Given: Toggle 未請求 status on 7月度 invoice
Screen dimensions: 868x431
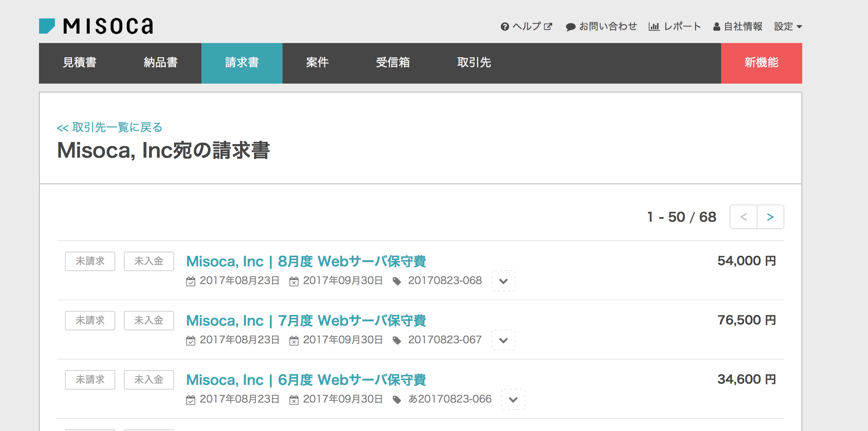Looking at the screenshot, I should pyautogui.click(x=90, y=320).
